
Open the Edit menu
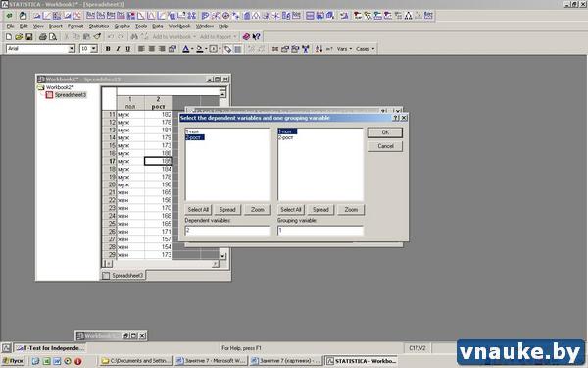pos(24,26)
